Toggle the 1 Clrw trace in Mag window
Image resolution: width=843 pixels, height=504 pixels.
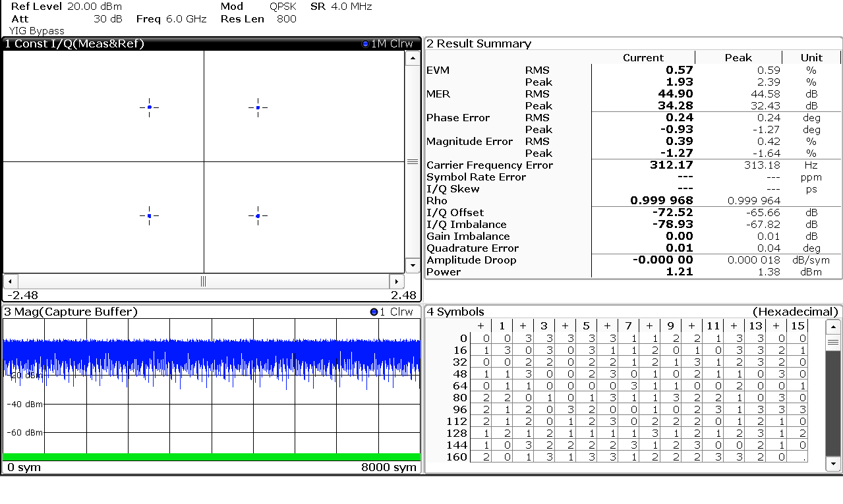[x=392, y=312]
